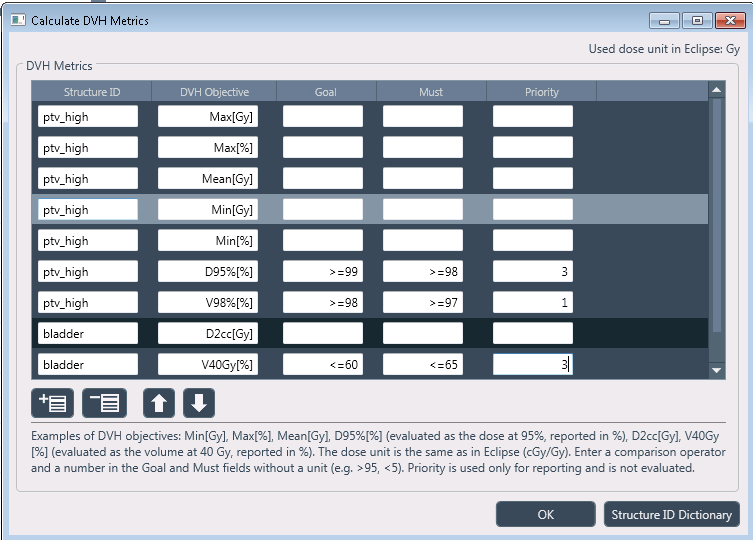Click the Priority field in V40Gy[%] row

(x=533, y=365)
